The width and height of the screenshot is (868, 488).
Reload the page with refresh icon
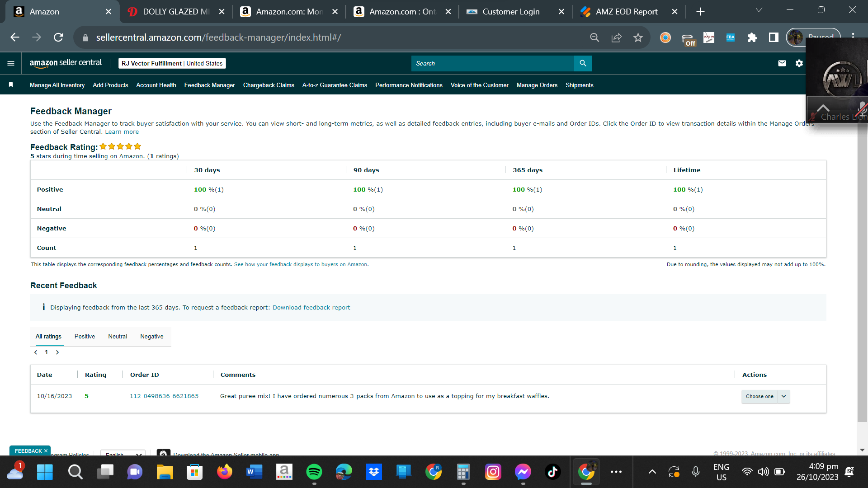[58, 38]
